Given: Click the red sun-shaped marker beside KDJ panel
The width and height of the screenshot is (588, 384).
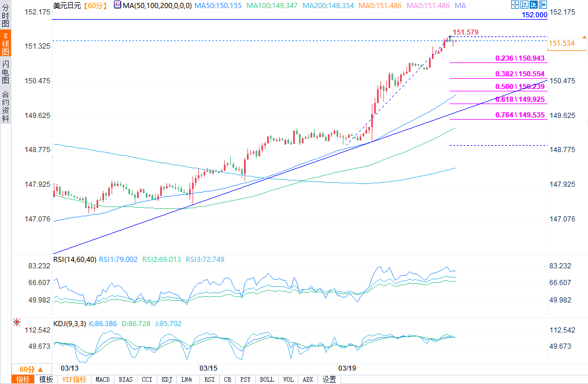Looking at the screenshot, I should coord(17,322).
